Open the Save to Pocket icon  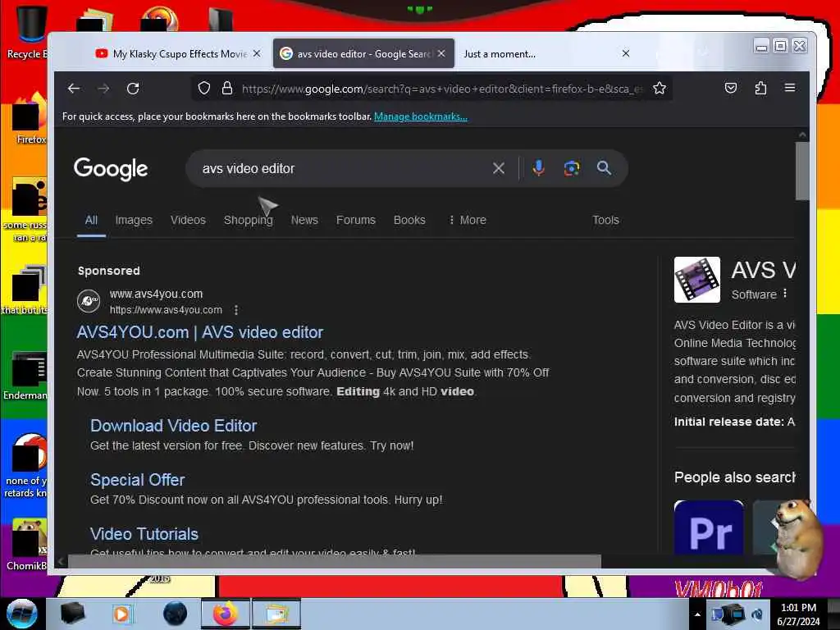731,88
